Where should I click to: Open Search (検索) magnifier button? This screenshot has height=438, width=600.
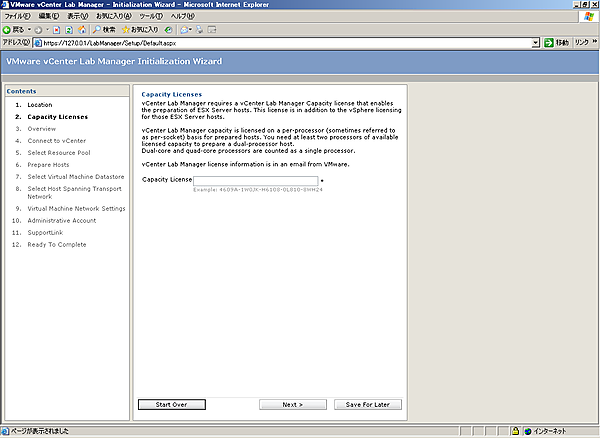point(104,30)
